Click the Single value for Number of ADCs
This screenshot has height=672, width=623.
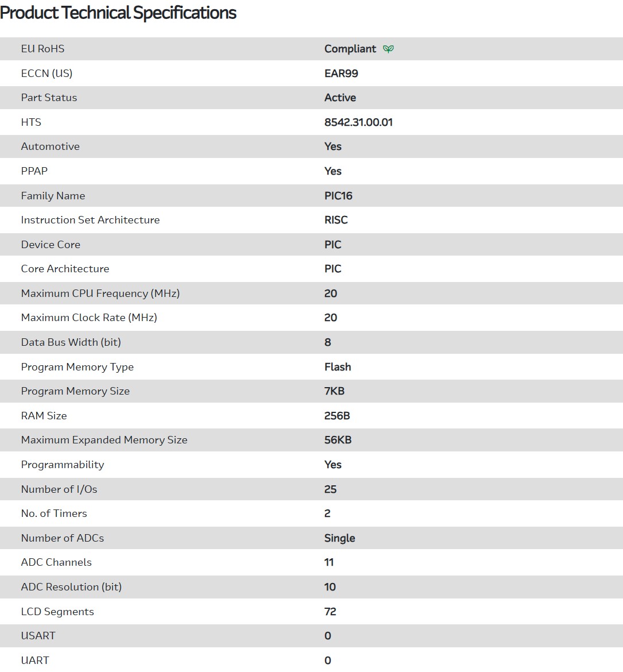pyautogui.click(x=339, y=538)
